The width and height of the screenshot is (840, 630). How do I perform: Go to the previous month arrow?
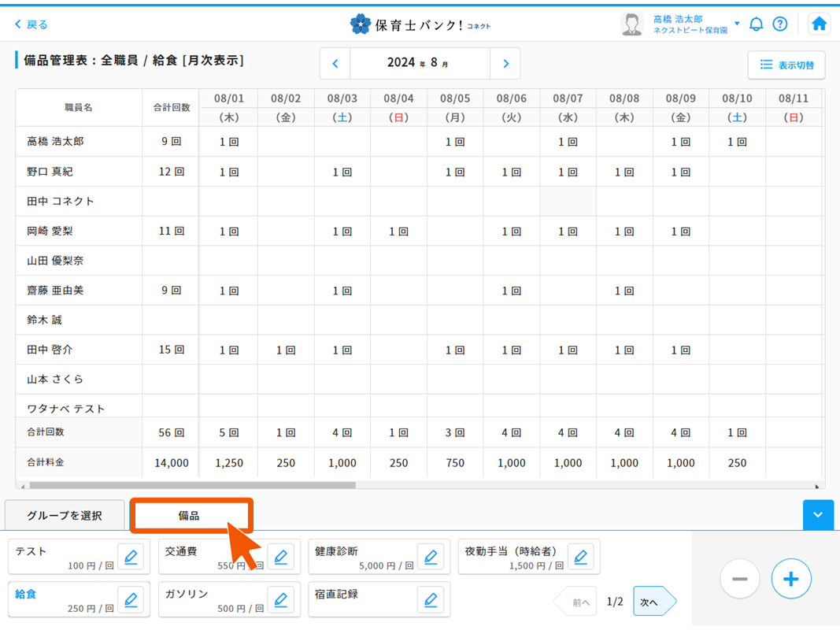(x=335, y=64)
